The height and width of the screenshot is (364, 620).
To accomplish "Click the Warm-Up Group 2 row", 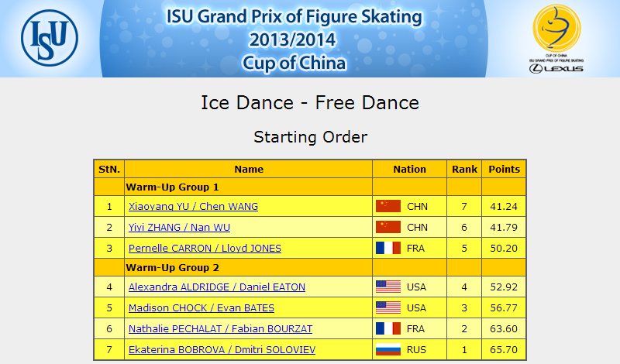I will (310, 267).
